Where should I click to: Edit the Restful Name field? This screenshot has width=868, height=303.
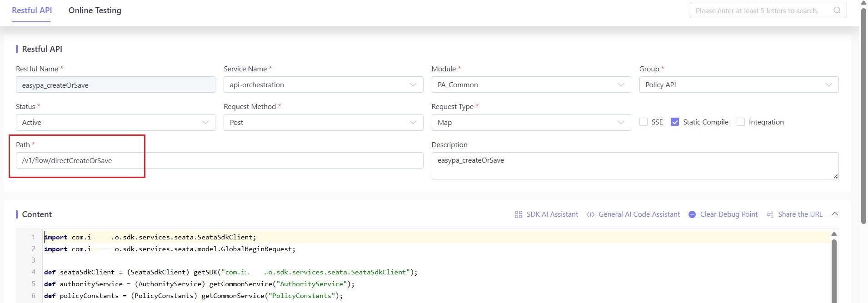(115, 85)
